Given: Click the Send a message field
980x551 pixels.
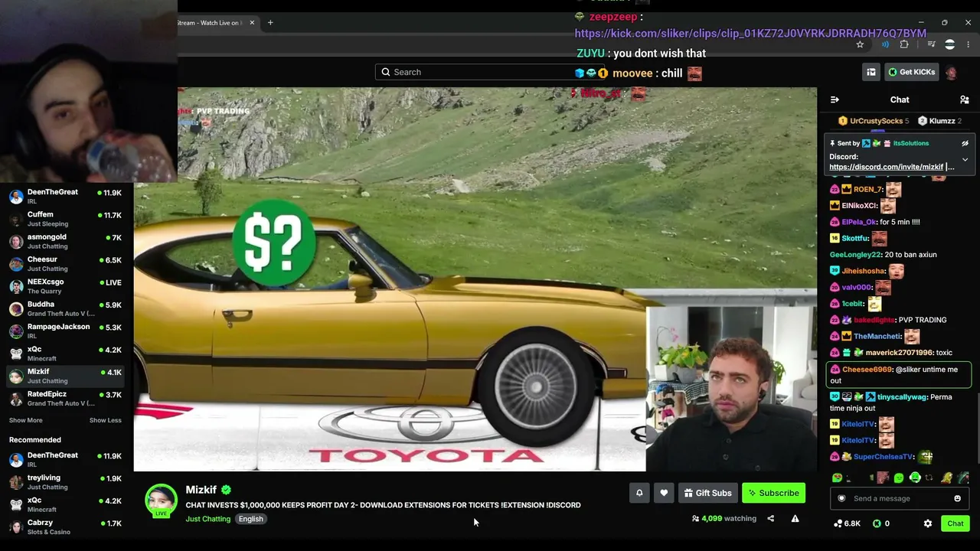Looking at the screenshot, I should 900,498.
